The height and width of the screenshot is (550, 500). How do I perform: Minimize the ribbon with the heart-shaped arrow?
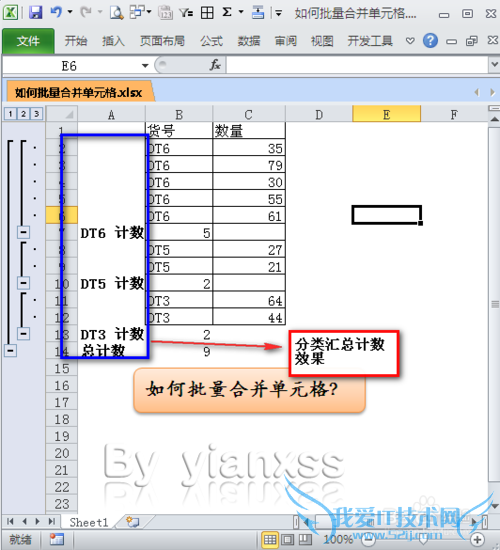point(410,41)
